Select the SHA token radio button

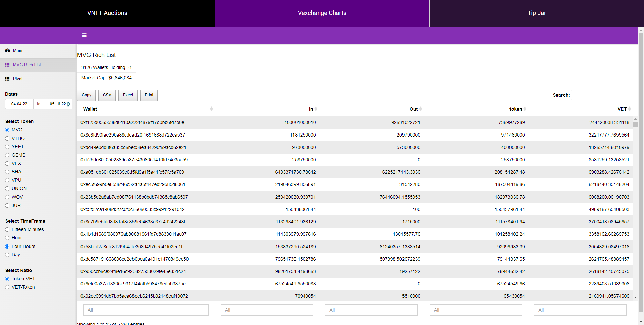(x=7, y=172)
